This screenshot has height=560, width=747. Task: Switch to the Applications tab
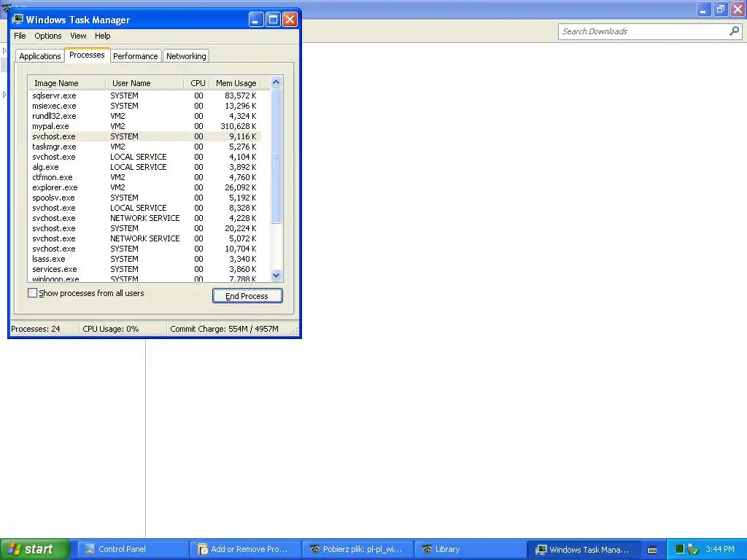tap(40, 56)
